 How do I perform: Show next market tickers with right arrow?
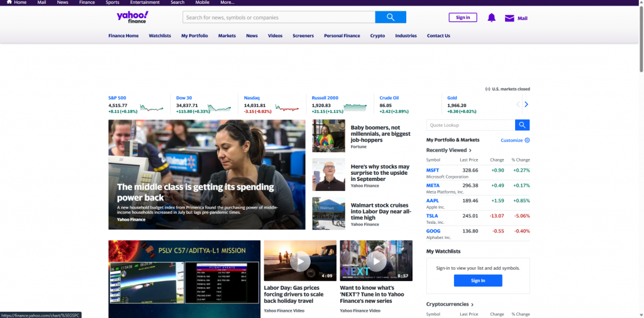(526, 104)
